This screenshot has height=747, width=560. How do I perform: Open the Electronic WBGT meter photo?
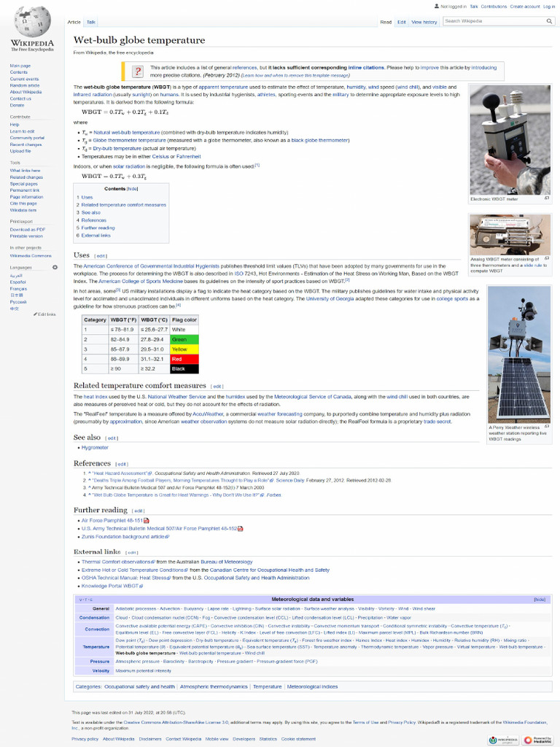(510, 139)
